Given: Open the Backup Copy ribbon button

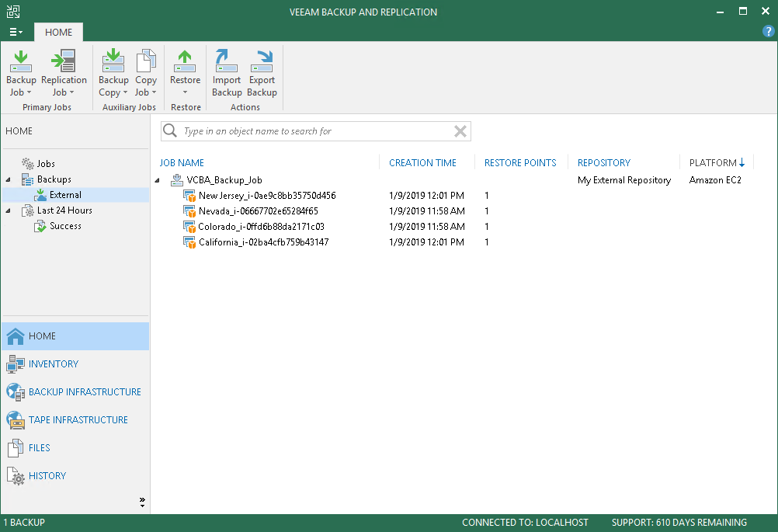Looking at the screenshot, I should click(113, 73).
